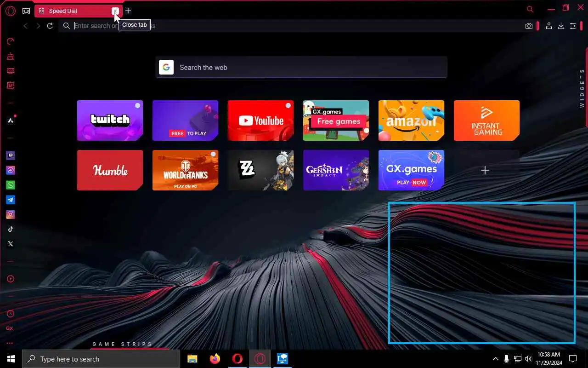Image resolution: width=588 pixels, height=368 pixels.
Task: Open the clock showing 10:58 AM
Action: tap(549, 359)
